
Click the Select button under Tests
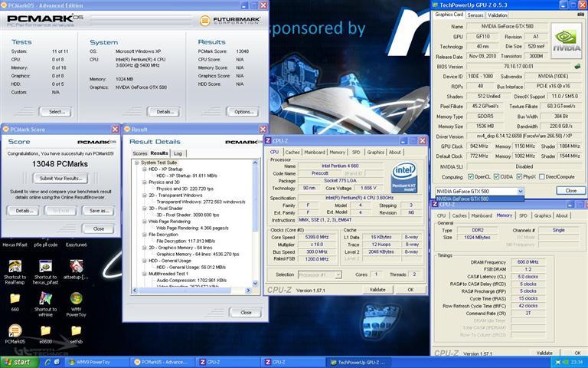coord(56,111)
